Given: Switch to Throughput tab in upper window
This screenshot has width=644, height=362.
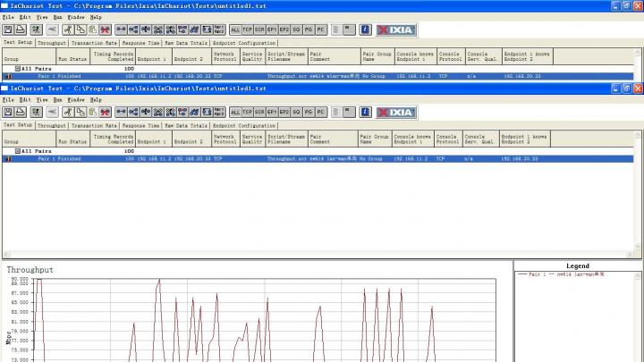Looking at the screenshot, I should (x=52, y=43).
